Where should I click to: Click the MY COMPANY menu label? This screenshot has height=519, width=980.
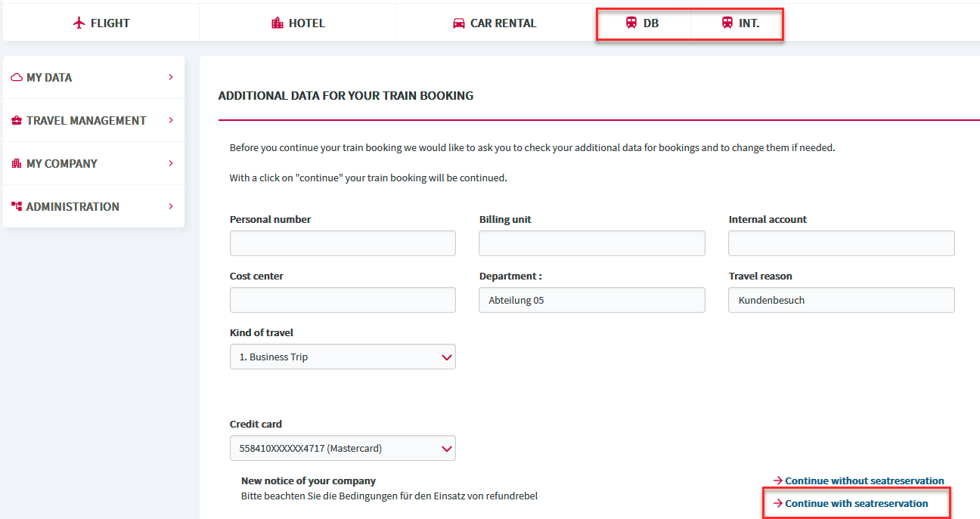click(x=62, y=163)
